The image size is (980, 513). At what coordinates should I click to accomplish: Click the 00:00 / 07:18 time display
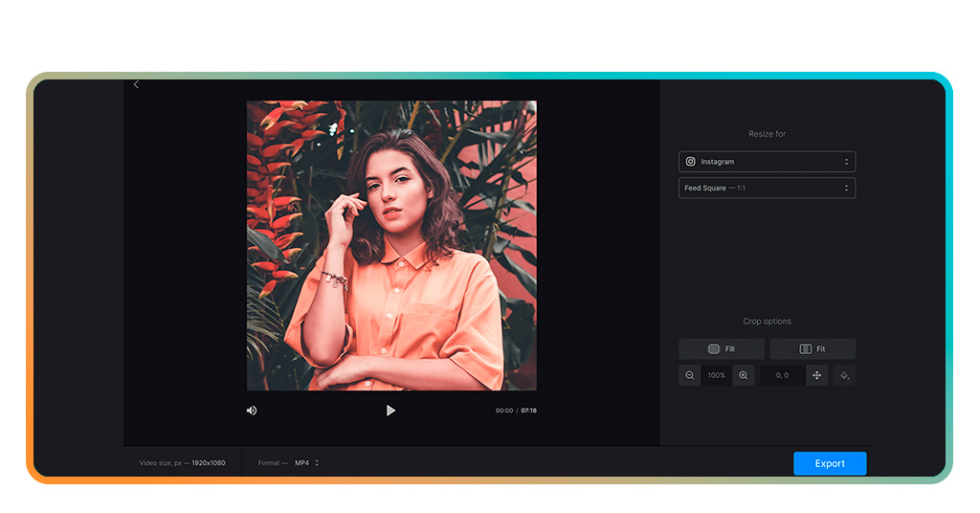click(x=516, y=411)
